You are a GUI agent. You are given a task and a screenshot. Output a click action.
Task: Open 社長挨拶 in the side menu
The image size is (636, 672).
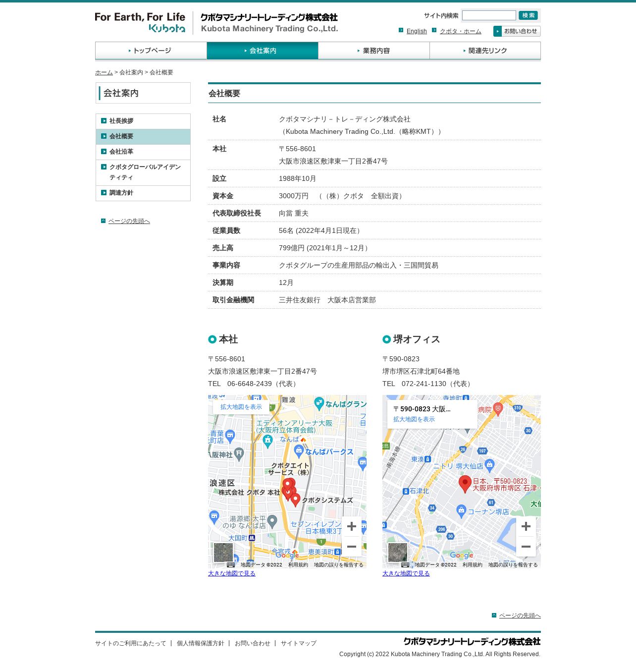click(143, 121)
